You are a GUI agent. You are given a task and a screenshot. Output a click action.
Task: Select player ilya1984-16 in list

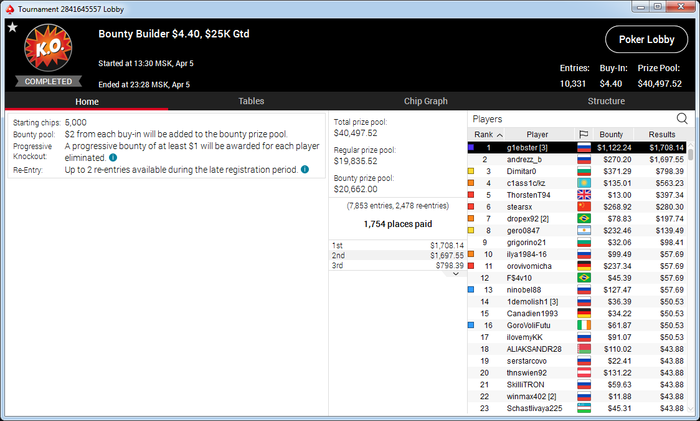[x=577, y=254]
